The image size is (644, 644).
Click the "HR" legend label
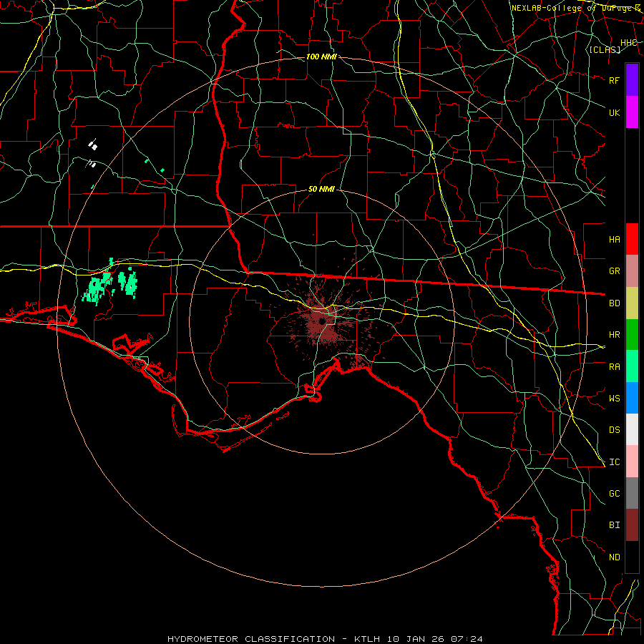click(x=615, y=335)
